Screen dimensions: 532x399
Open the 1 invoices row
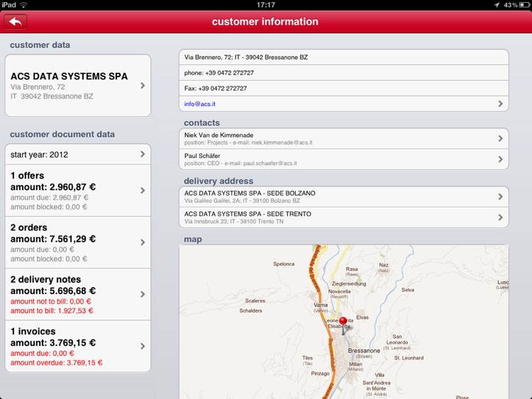pos(78,347)
